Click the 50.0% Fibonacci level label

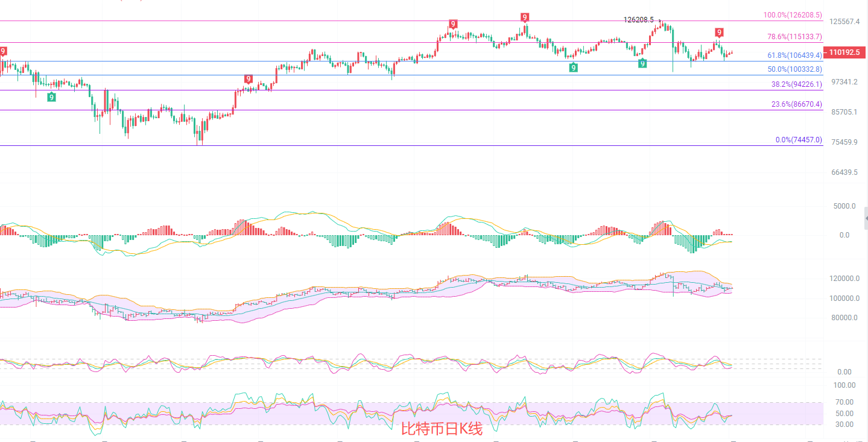pos(794,69)
